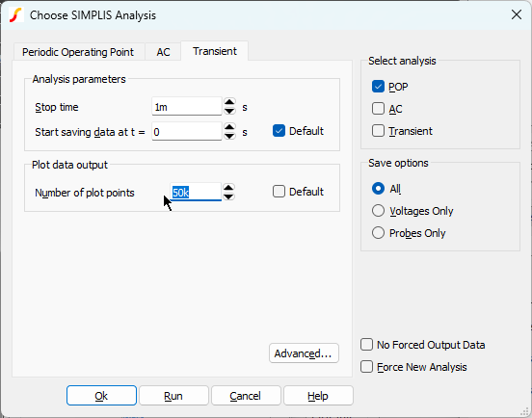The image size is (532, 418).
Task: Switch to Periodic Operating Point tab
Action: (x=78, y=52)
